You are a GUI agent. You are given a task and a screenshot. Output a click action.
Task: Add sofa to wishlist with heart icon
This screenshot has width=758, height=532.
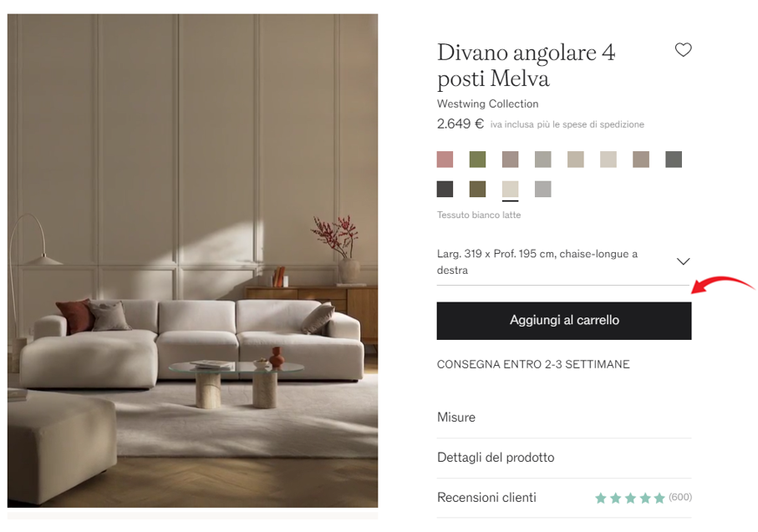[683, 49]
